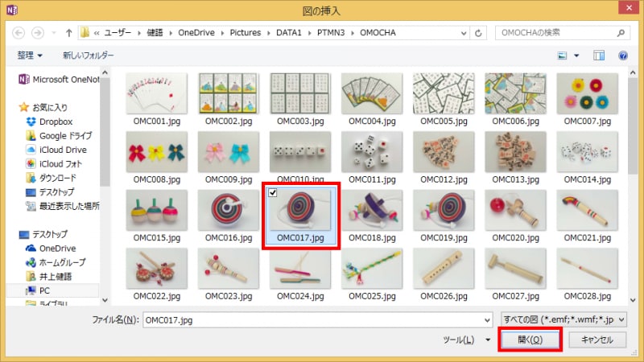Select thumbnail OMC008.jpg ribbons
The width and height of the screenshot is (644, 362).
point(156,152)
